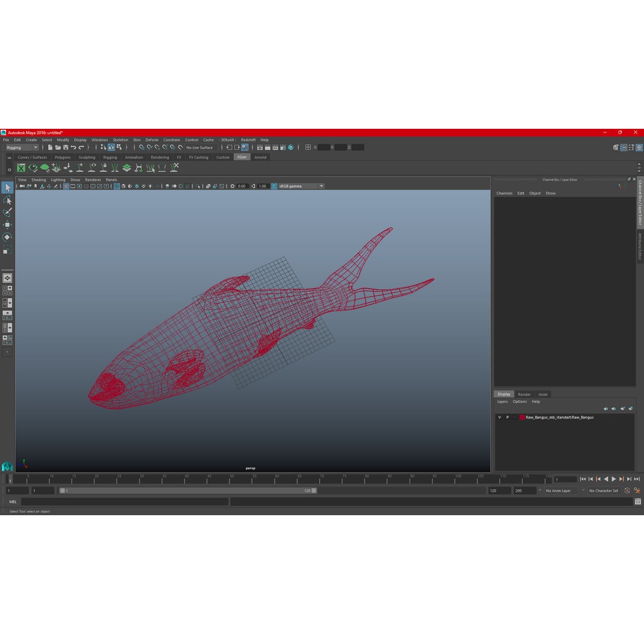644x644 pixels.
Task: Open the Script Editor icon
Action: [x=638, y=501]
